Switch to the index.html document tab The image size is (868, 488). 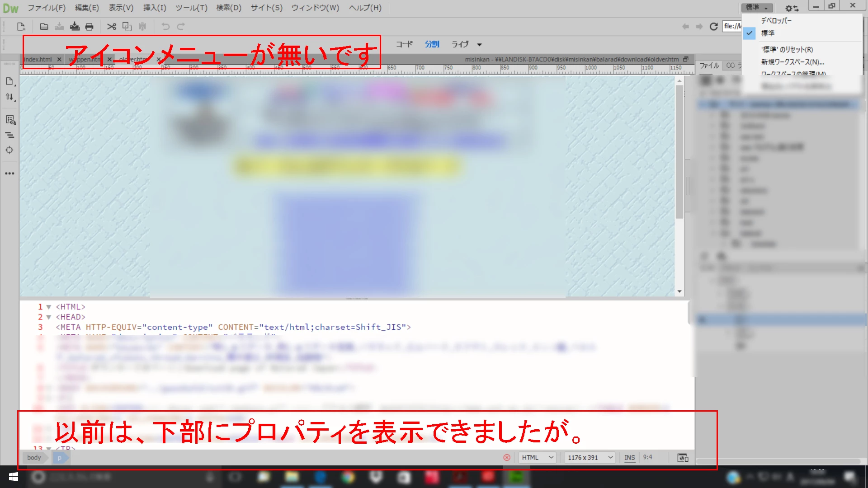[x=38, y=59]
